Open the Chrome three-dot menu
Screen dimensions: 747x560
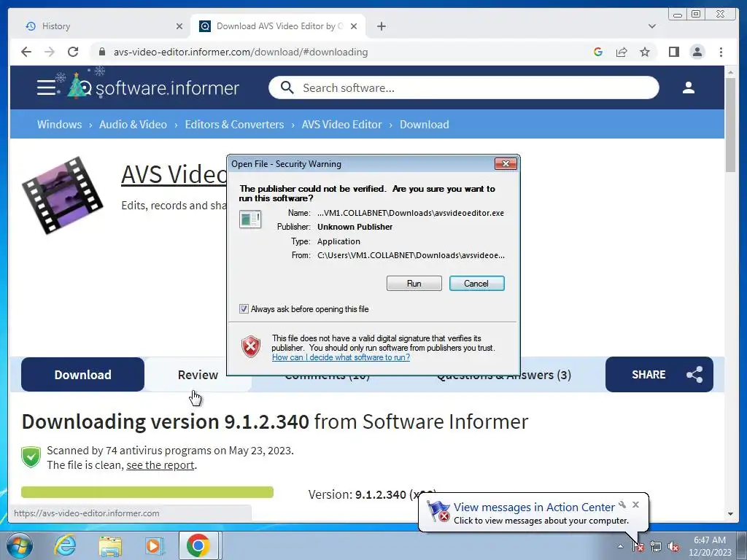[x=721, y=52]
